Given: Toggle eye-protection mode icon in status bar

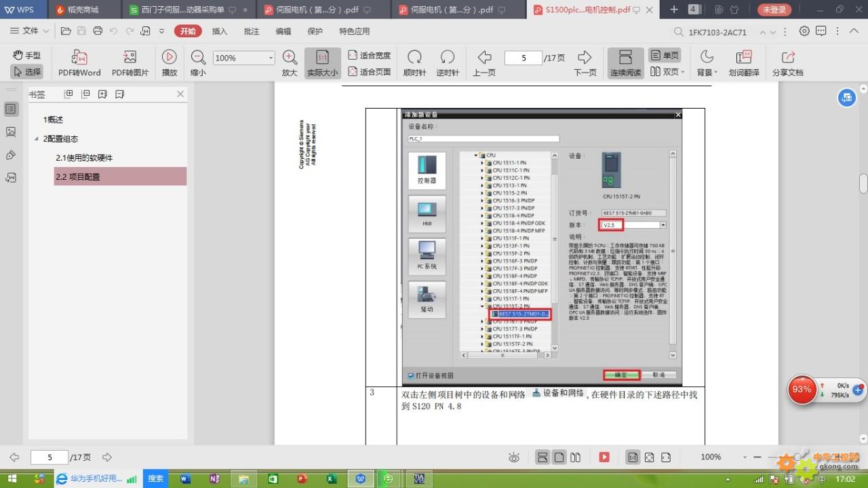Looking at the screenshot, I should tap(515, 457).
